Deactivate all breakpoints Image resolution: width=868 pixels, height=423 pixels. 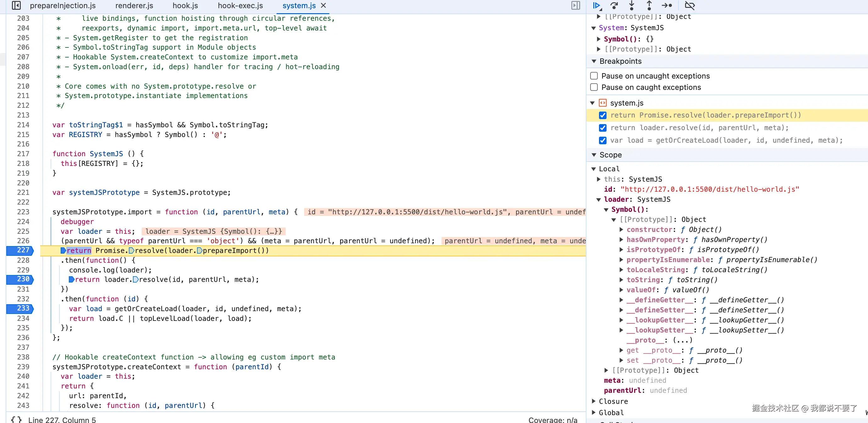(x=690, y=5)
